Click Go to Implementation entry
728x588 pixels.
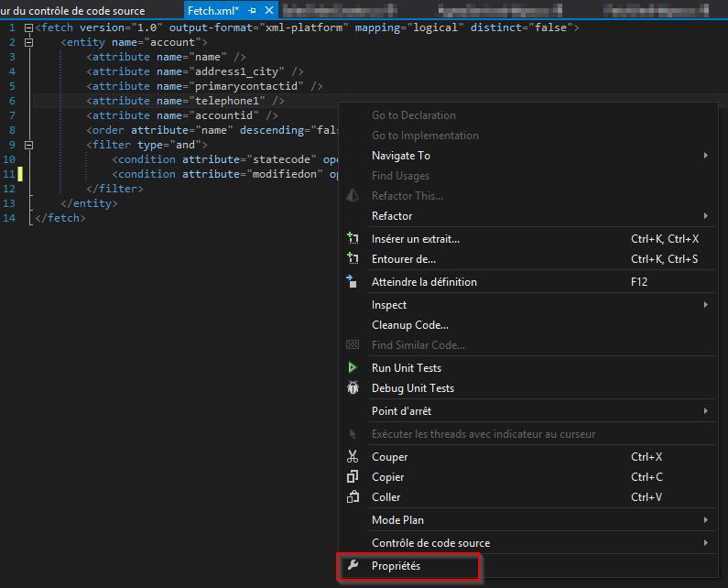click(x=527, y=136)
